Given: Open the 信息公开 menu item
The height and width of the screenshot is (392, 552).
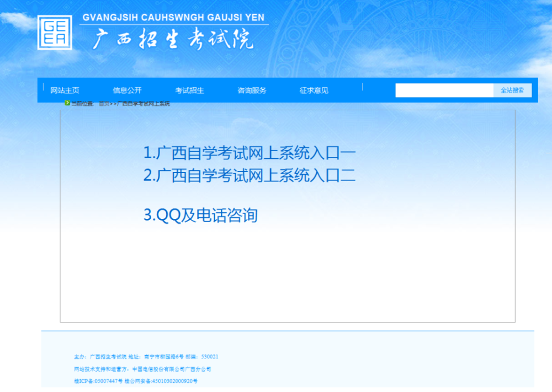Looking at the screenshot, I should (x=128, y=90).
